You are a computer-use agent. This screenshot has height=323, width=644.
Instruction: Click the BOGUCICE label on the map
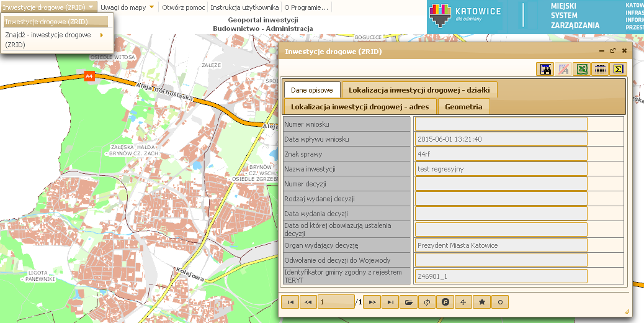(368, 37)
